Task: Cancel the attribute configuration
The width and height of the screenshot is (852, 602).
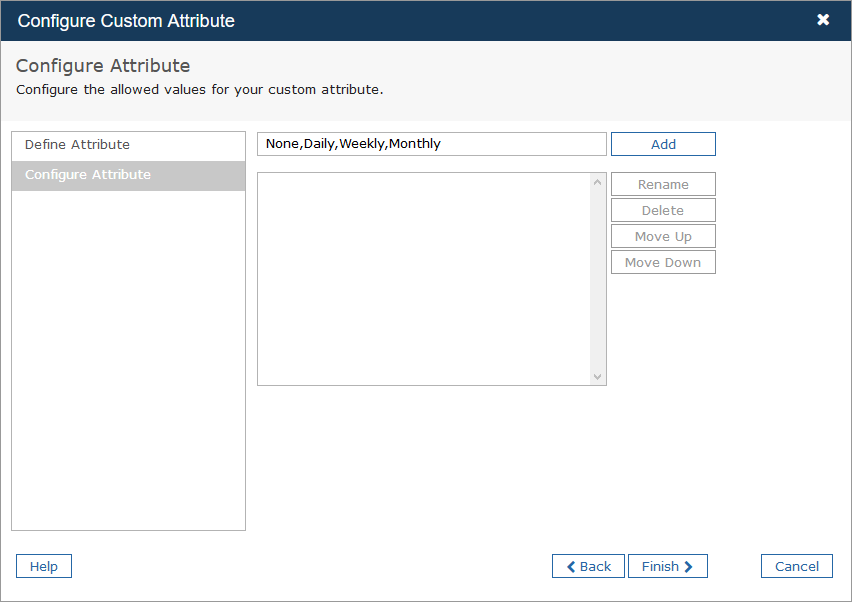Action: click(x=797, y=566)
